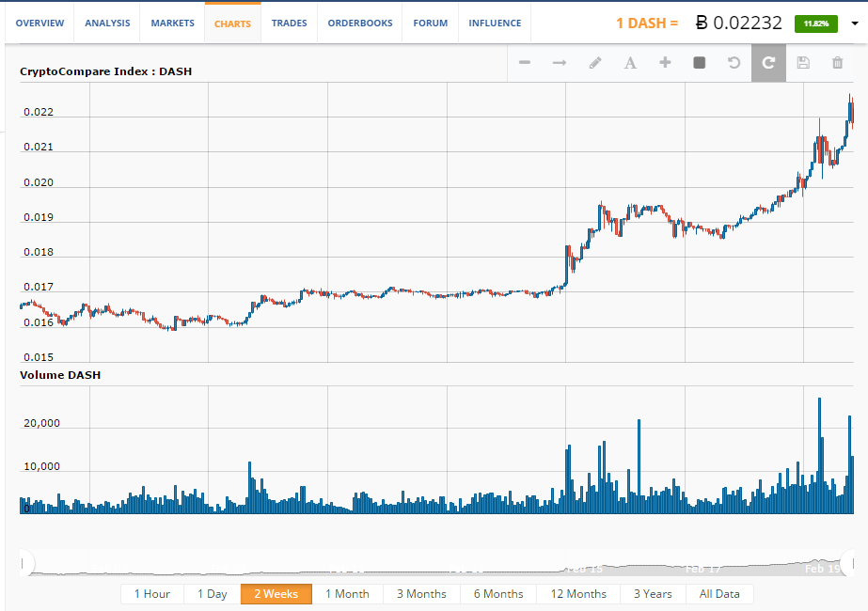Set chart range to 1 Hour
Image resolution: width=868 pixels, height=611 pixels.
(152, 594)
